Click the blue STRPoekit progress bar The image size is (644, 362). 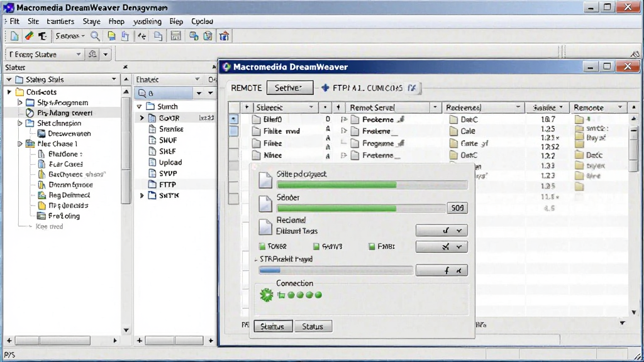point(336,270)
